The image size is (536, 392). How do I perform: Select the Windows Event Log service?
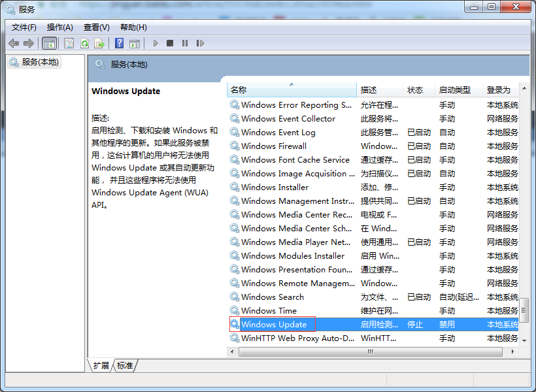click(373, 132)
